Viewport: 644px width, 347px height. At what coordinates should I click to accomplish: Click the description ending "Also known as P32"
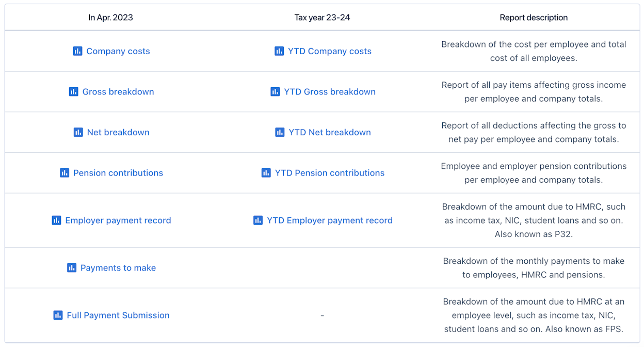pyautogui.click(x=534, y=220)
